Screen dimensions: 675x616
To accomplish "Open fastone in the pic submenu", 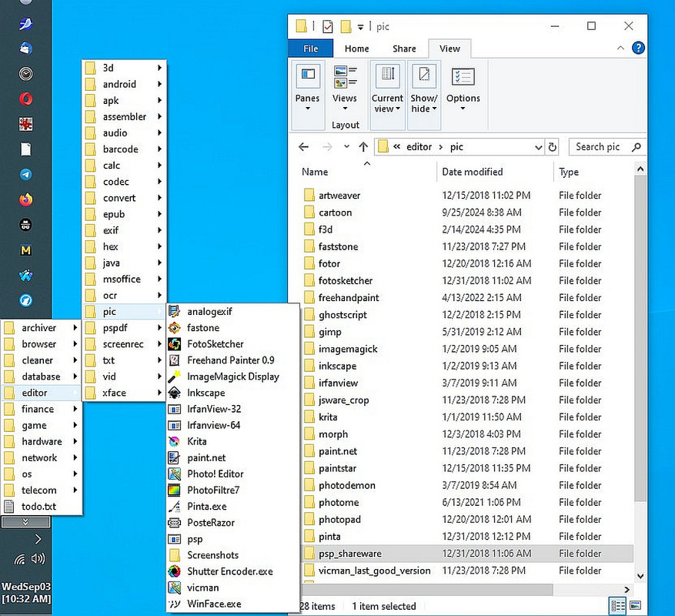I will click(x=233, y=328).
